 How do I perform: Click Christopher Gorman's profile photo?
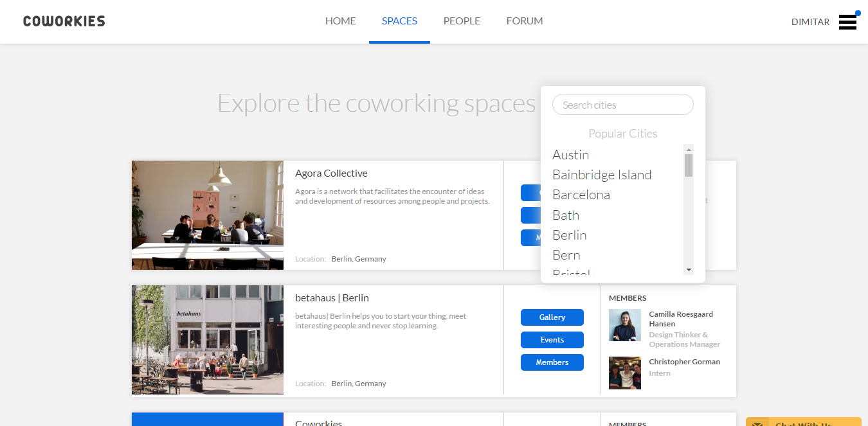(x=624, y=373)
